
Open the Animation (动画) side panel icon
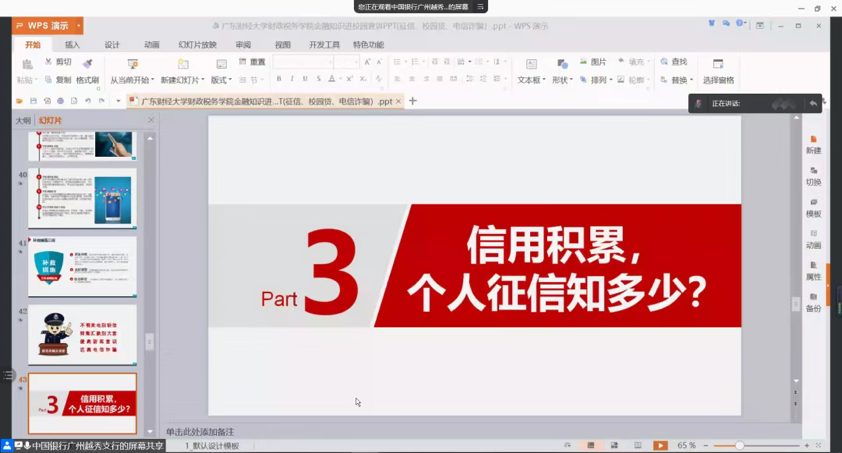point(814,238)
